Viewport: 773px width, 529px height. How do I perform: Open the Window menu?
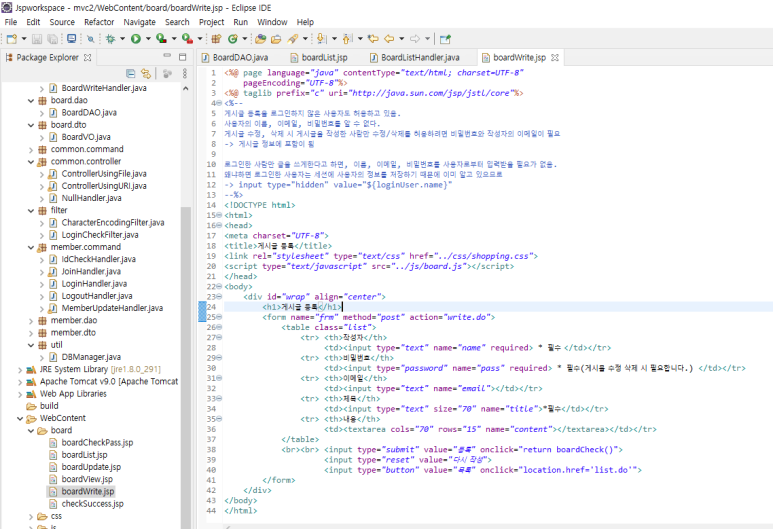point(272,22)
